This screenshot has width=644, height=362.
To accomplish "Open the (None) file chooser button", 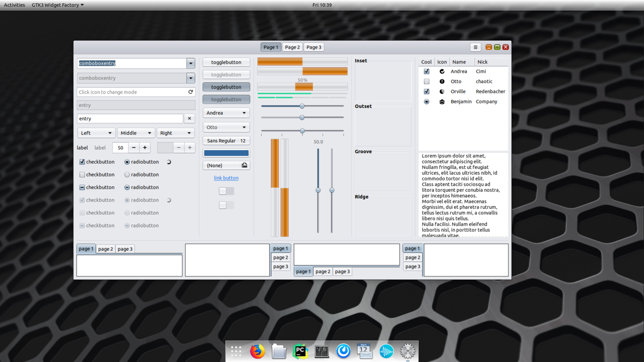I will (x=226, y=165).
